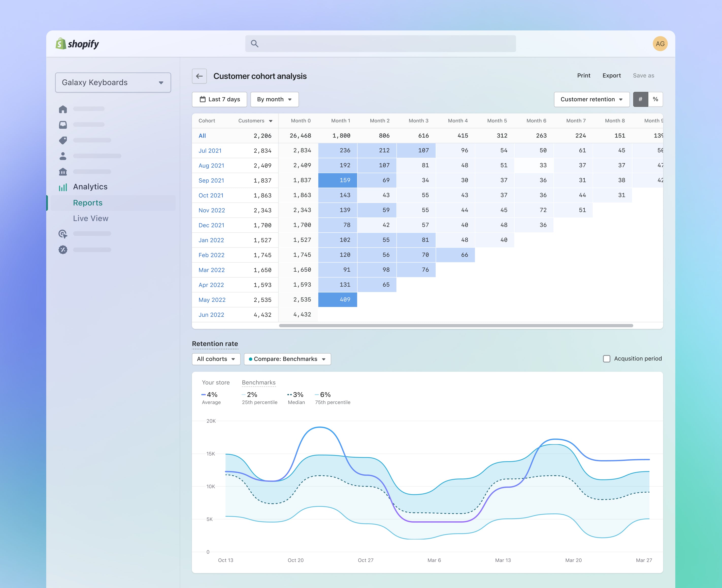The image size is (722, 588).
Task: Focus the top search field
Action: (380, 44)
